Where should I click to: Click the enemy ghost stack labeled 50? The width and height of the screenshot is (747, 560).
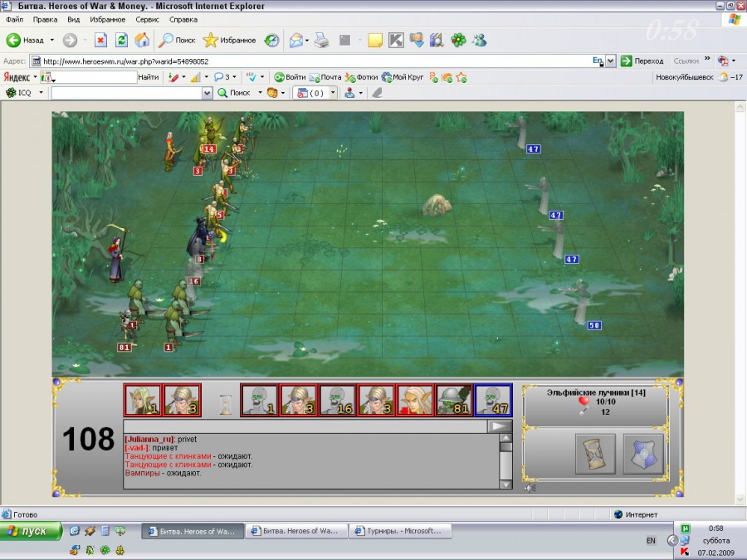581,302
